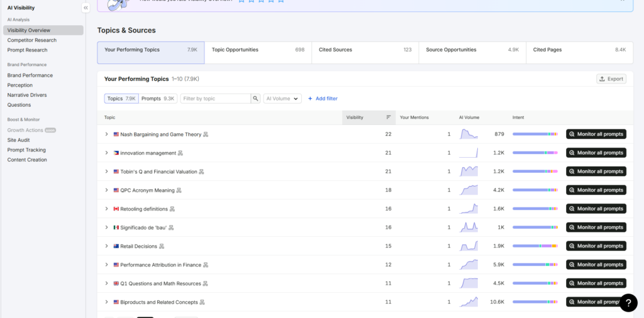Click the Performance Attribution volume sparkline
The image size is (644, 318).
(469, 264)
